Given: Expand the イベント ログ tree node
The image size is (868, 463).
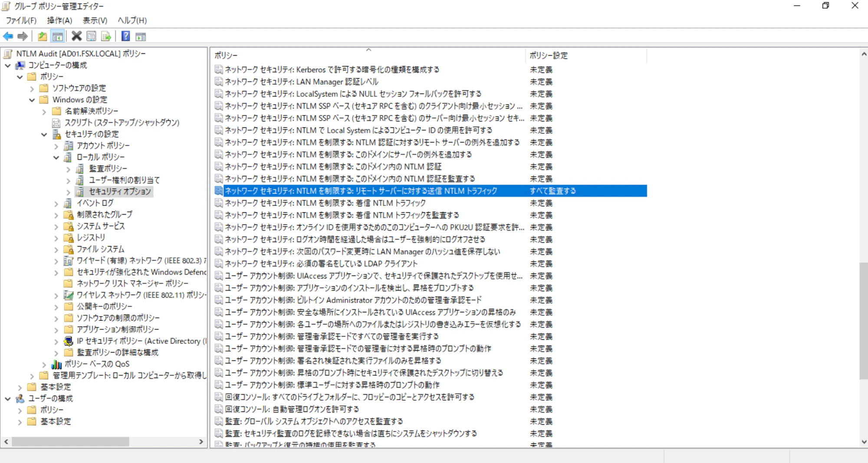Looking at the screenshot, I should [x=56, y=203].
